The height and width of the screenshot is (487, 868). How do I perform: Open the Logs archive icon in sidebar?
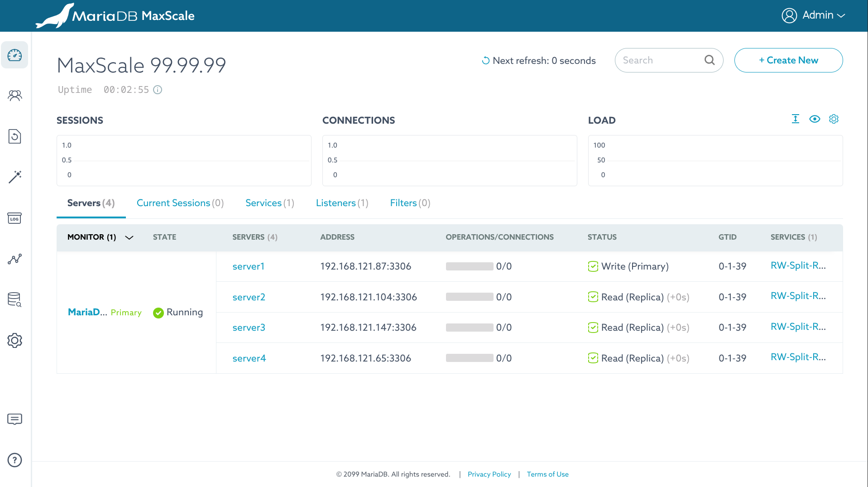[14, 218]
